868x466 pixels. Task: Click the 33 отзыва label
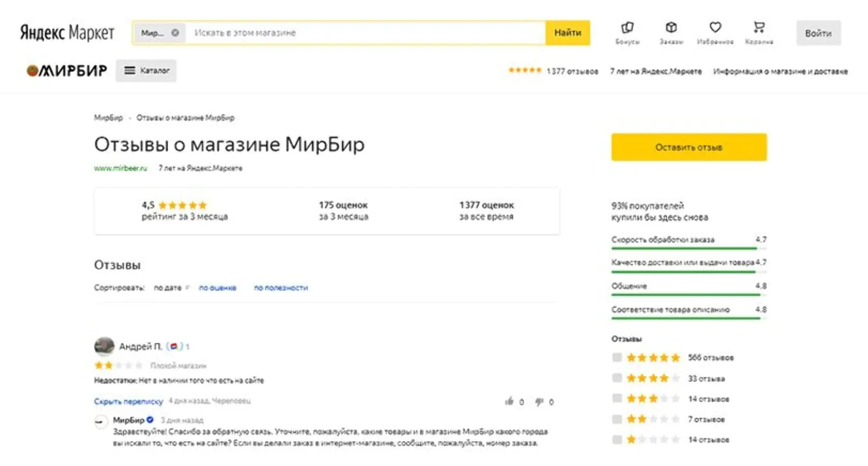(706, 379)
